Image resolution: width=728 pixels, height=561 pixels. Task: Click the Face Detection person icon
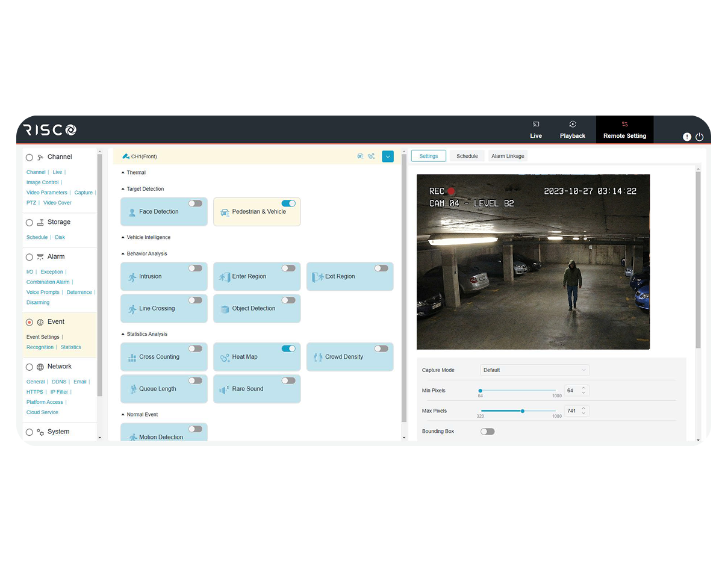pos(132,212)
